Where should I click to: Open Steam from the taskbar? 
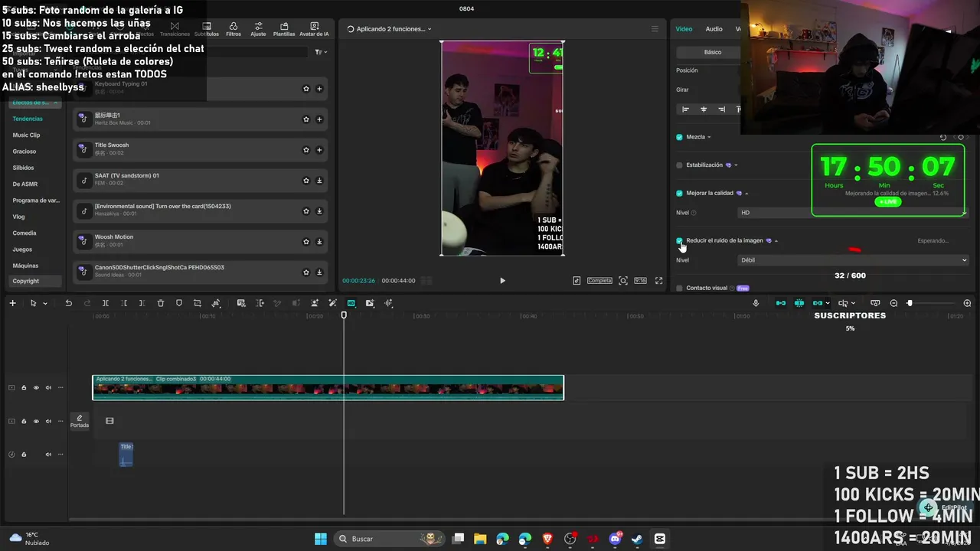coord(637,539)
